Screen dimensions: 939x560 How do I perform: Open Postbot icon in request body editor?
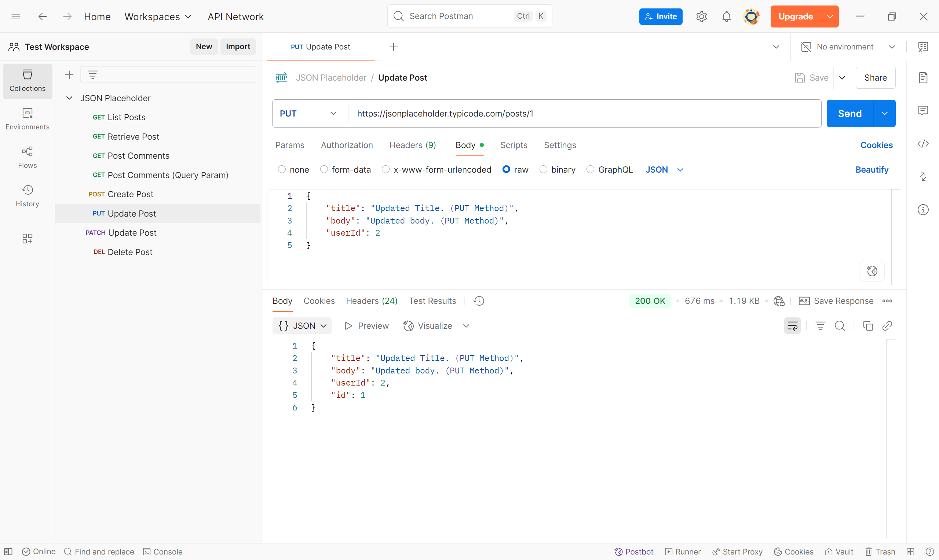[872, 271]
